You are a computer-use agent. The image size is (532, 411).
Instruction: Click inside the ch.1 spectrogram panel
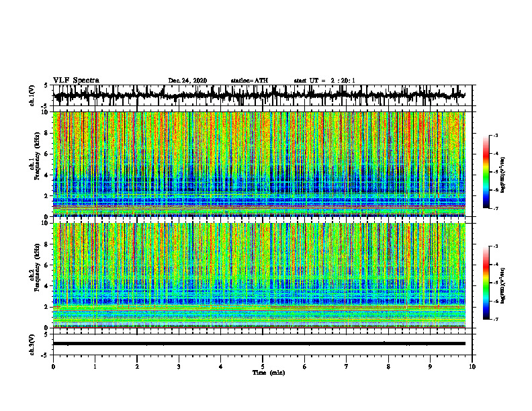point(259,164)
